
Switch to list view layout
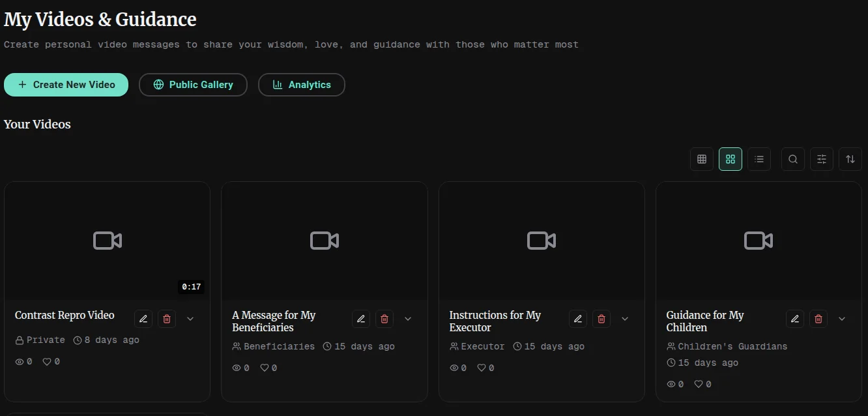coord(759,159)
